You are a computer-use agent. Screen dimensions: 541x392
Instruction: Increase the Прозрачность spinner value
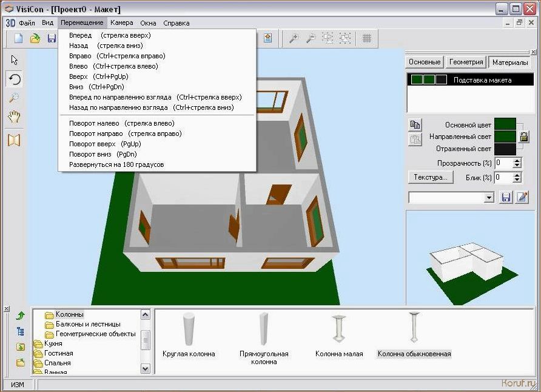tap(517, 161)
